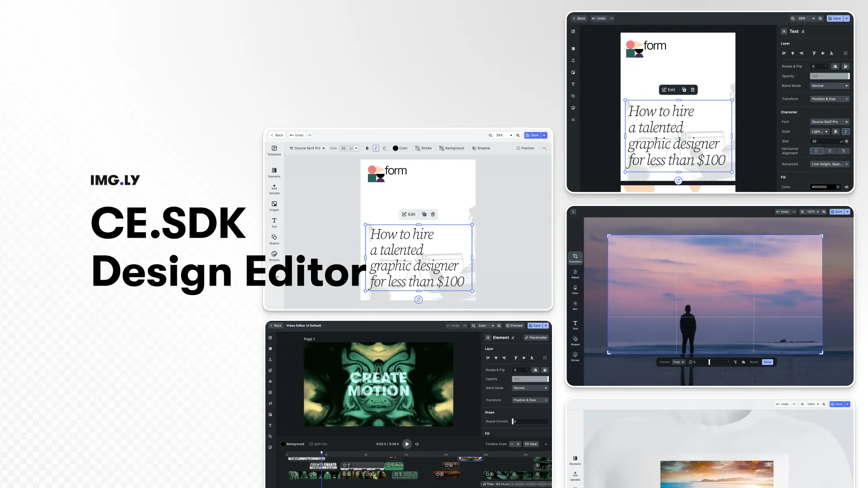This screenshot has height=488, width=868.
Task: Select right horizontal alignment in dark Text panel
Action: click(x=843, y=151)
